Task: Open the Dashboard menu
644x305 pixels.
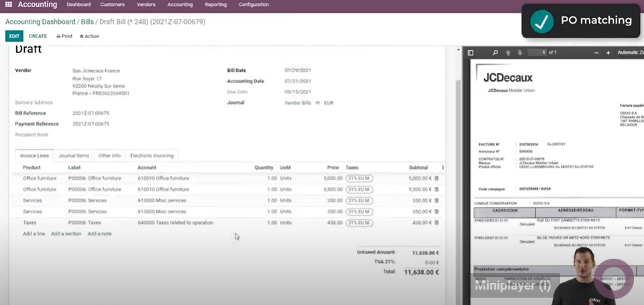Action: point(78,5)
